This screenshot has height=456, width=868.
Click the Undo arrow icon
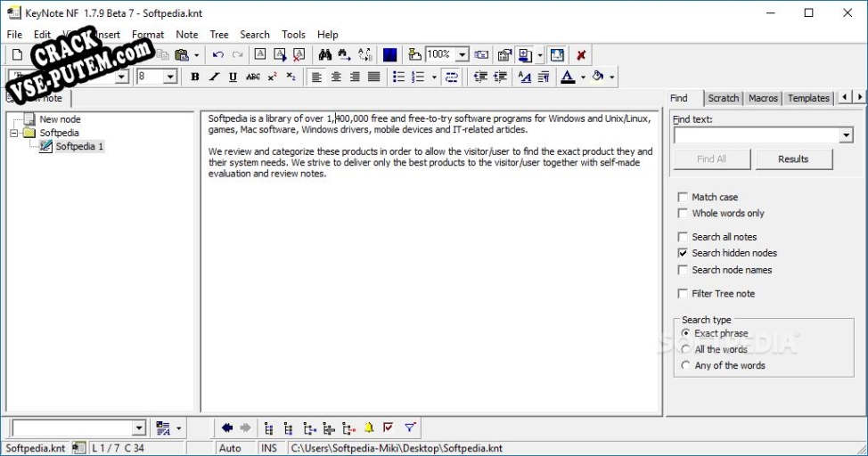218,55
